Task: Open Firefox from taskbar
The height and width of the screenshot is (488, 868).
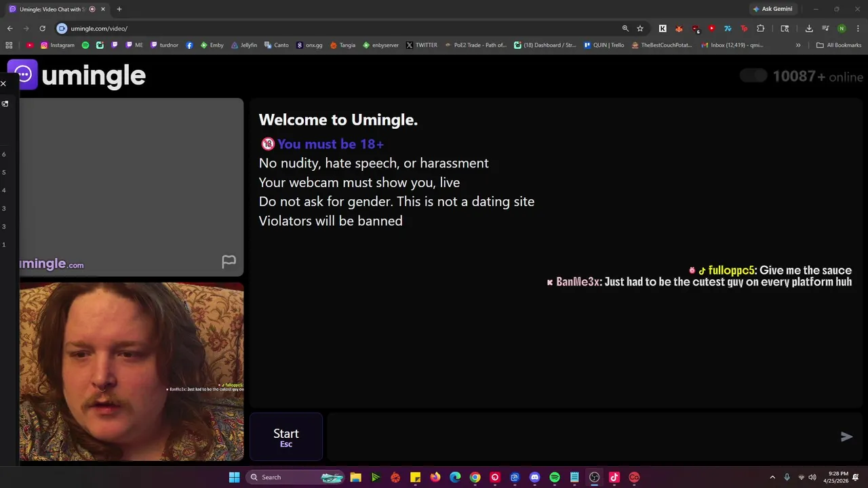Action: 435,477
